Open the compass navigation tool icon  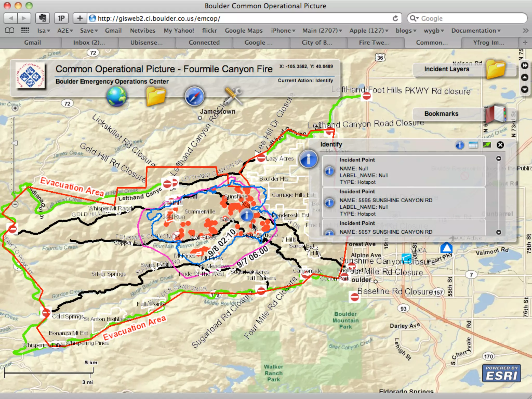coord(194,97)
